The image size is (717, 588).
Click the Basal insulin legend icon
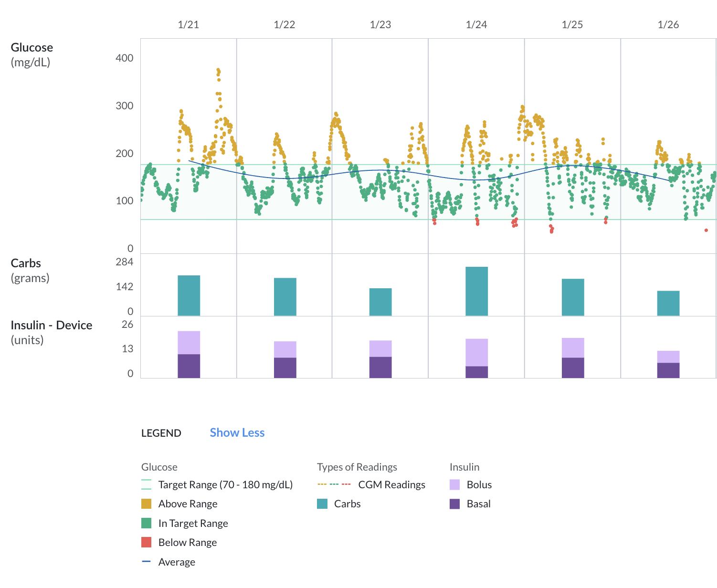point(455,504)
